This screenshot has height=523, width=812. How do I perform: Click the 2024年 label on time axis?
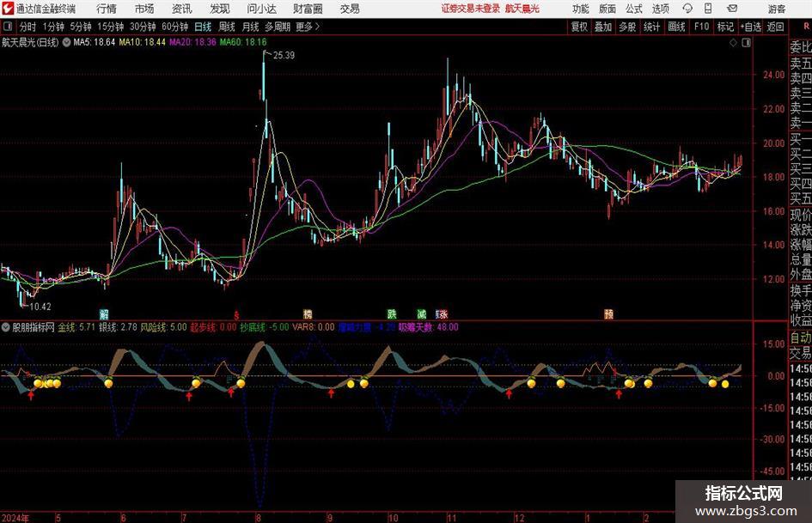(x=15, y=518)
